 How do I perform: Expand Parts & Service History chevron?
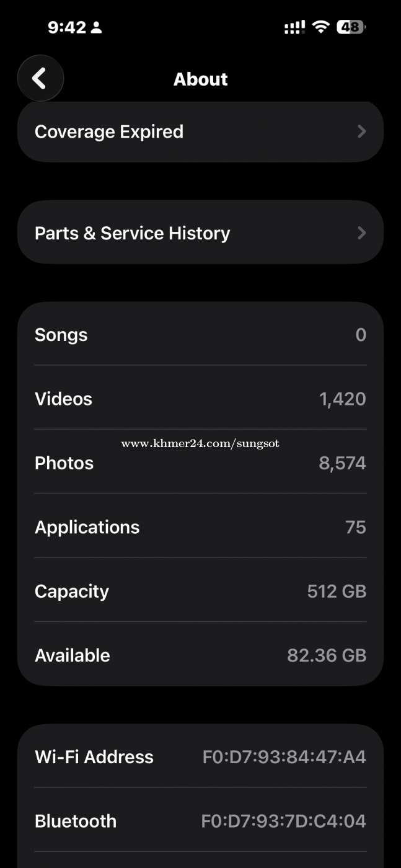click(x=361, y=233)
